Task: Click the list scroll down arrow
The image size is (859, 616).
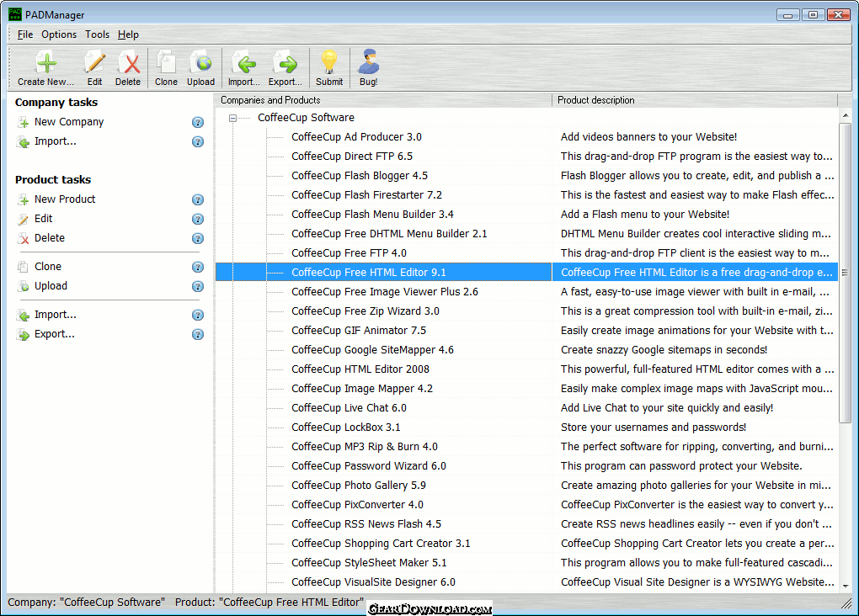Action: point(846,586)
